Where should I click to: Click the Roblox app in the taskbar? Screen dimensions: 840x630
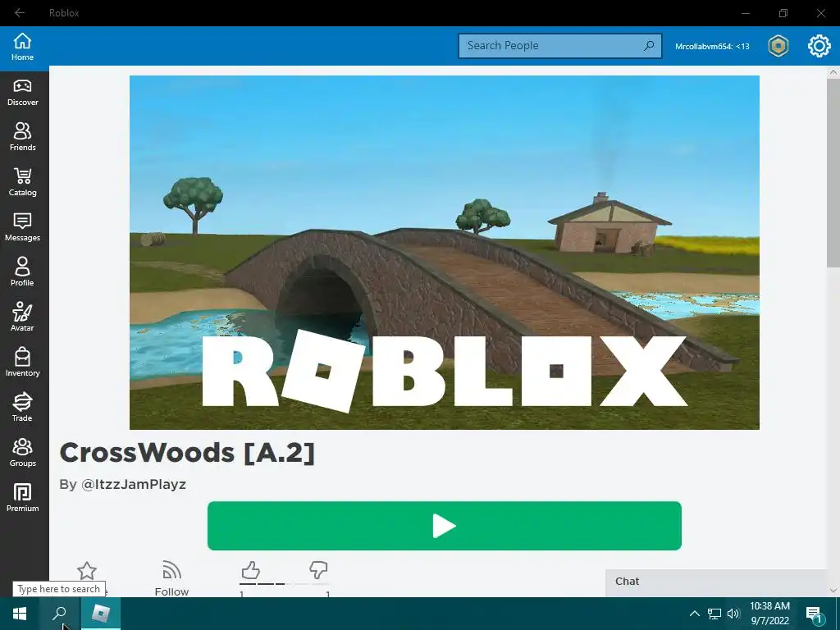click(101, 614)
